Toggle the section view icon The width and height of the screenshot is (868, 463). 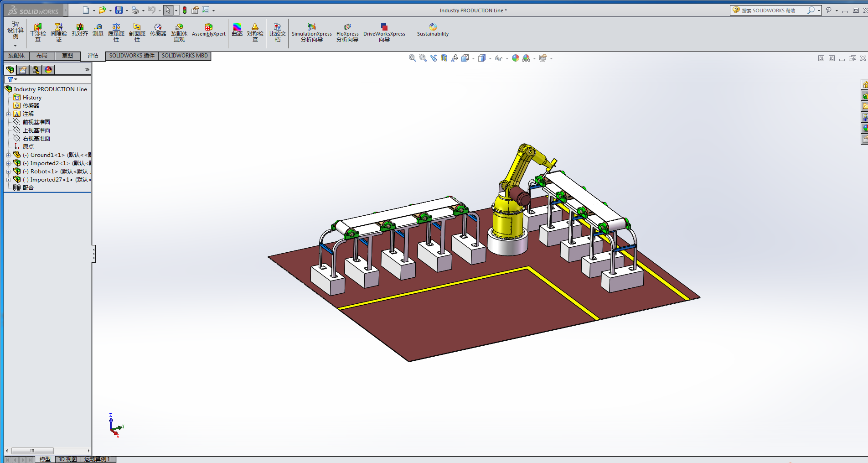point(444,58)
